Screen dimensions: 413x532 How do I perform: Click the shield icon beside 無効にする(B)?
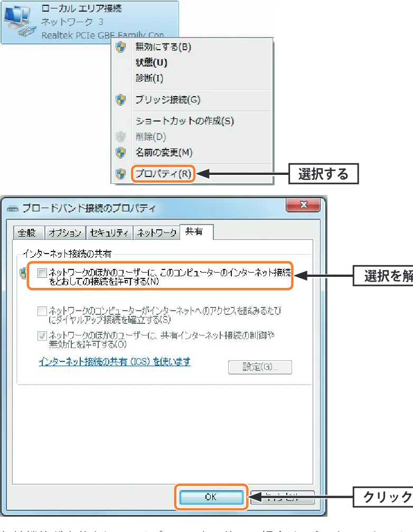pyautogui.click(x=121, y=47)
